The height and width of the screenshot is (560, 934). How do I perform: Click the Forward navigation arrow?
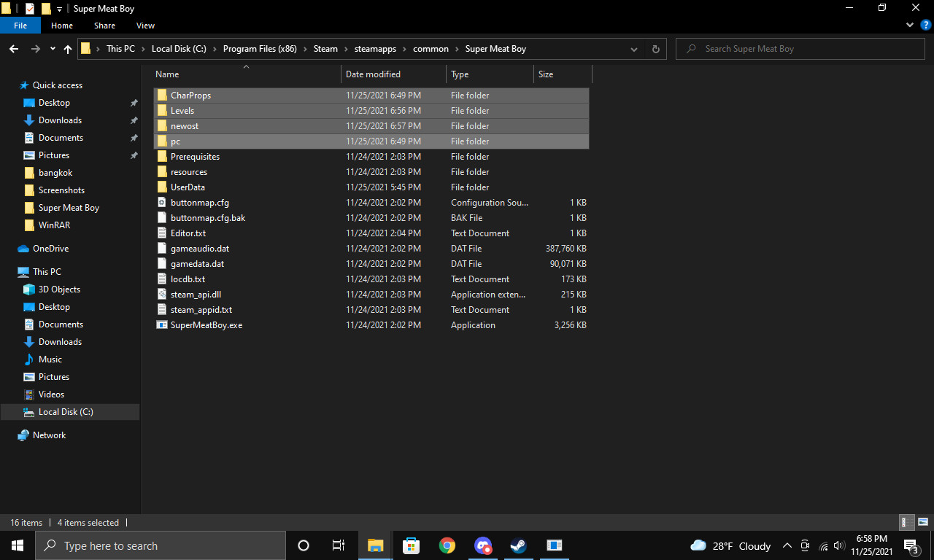click(36, 49)
